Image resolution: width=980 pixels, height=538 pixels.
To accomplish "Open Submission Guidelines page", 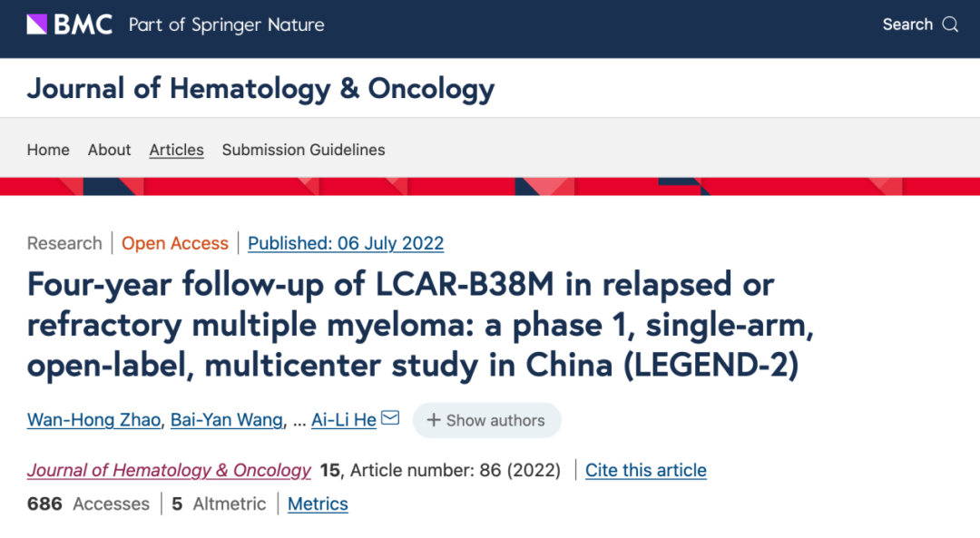I will click(x=303, y=150).
